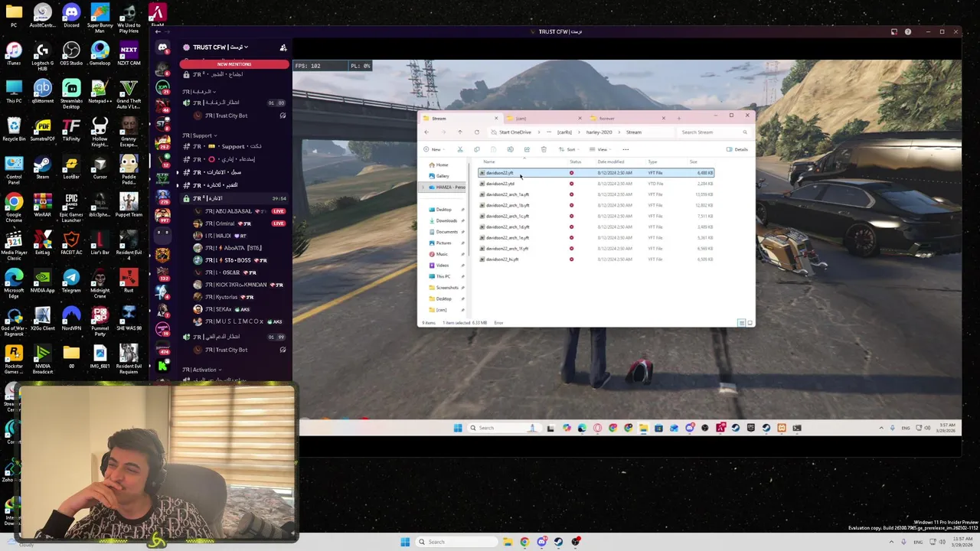Open the Sort dropdown in Explorer
This screenshot has width=980, height=551.
click(570, 149)
